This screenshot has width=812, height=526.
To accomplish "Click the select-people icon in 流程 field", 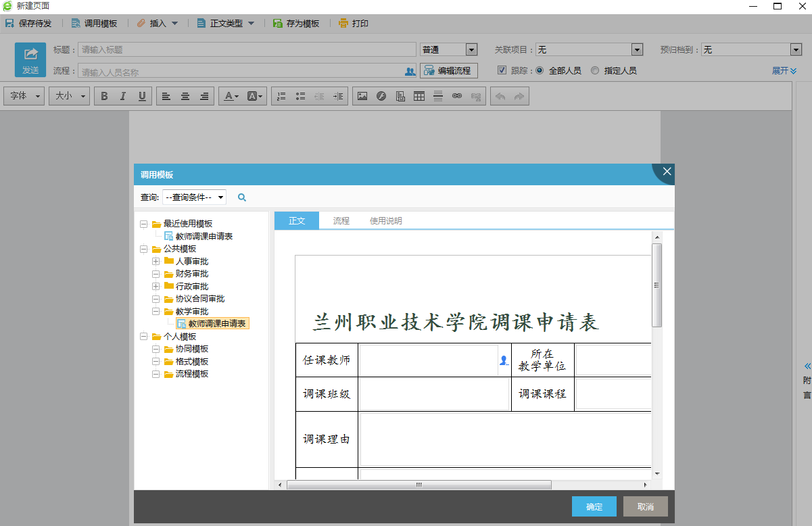I will 410,71.
